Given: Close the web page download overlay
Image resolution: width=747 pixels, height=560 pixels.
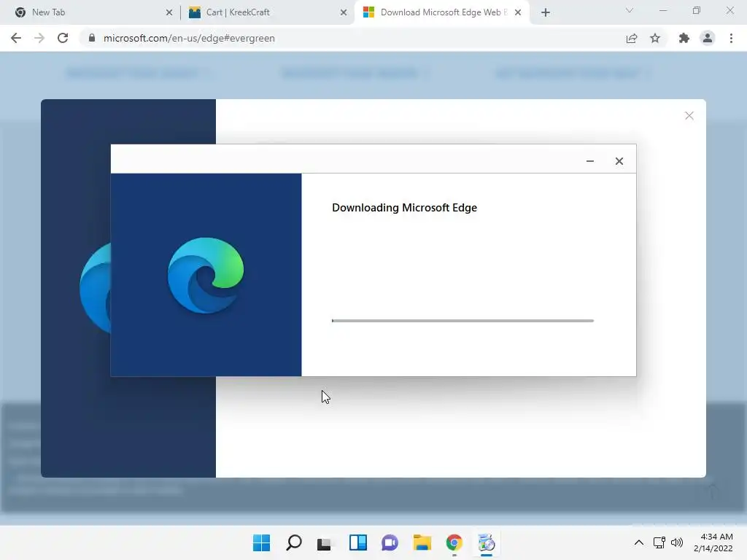Looking at the screenshot, I should click(689, 116).
